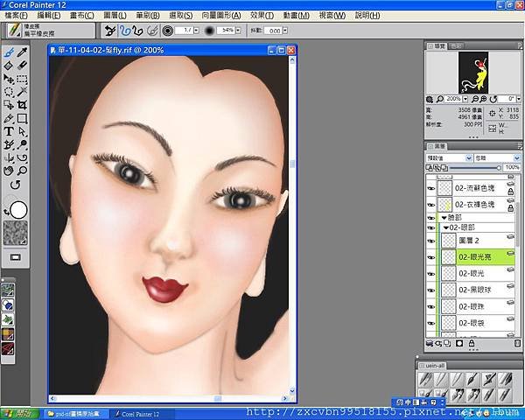
Task: Select the Mirror Painting tool
Action: 9,157
